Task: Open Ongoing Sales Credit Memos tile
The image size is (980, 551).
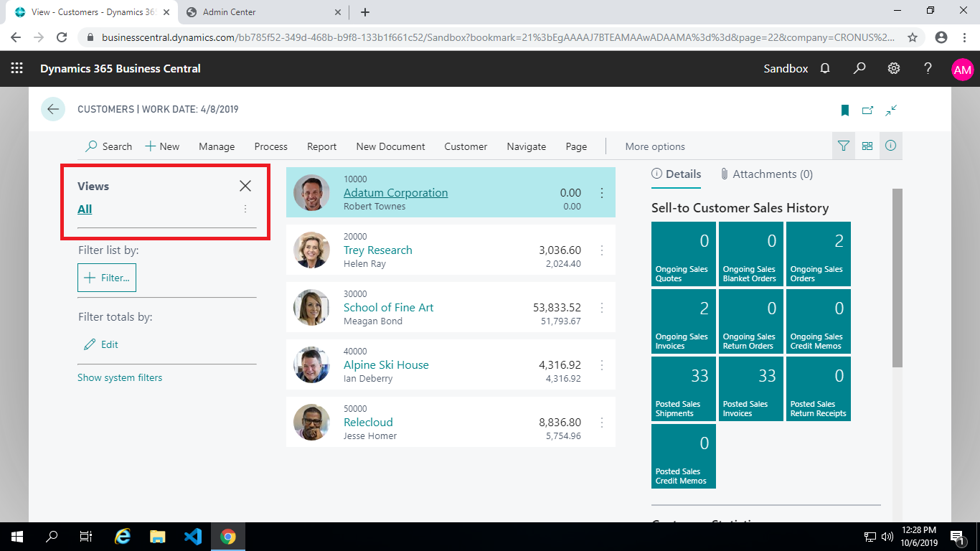Action: [x=819, y=321]
